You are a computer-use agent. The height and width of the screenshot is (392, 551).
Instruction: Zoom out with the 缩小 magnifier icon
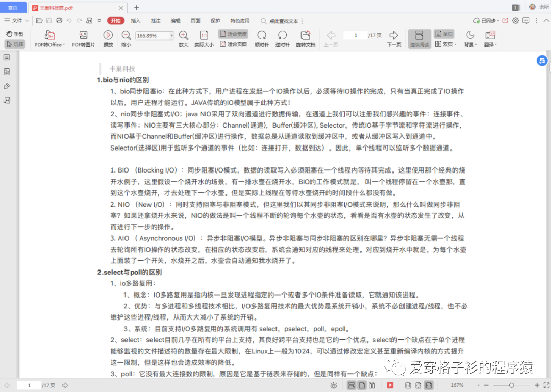click(x=126, y=39)
